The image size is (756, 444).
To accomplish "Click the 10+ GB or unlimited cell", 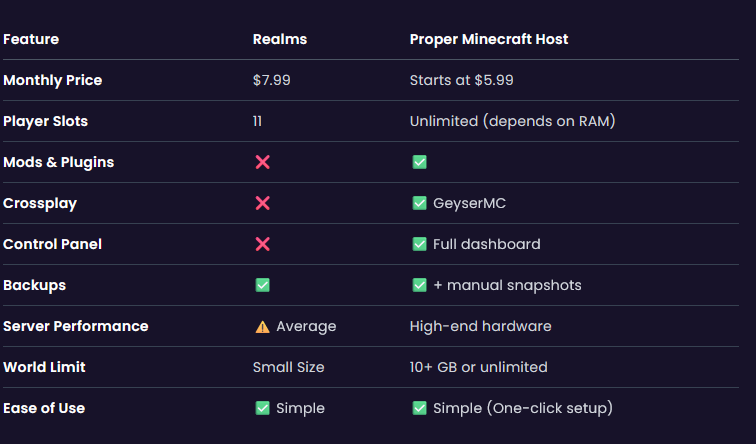I will (478, 367).
